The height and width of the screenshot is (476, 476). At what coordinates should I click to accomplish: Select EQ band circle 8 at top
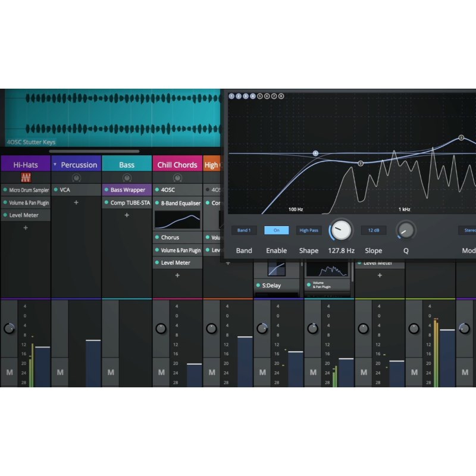(x=281, y=96)
